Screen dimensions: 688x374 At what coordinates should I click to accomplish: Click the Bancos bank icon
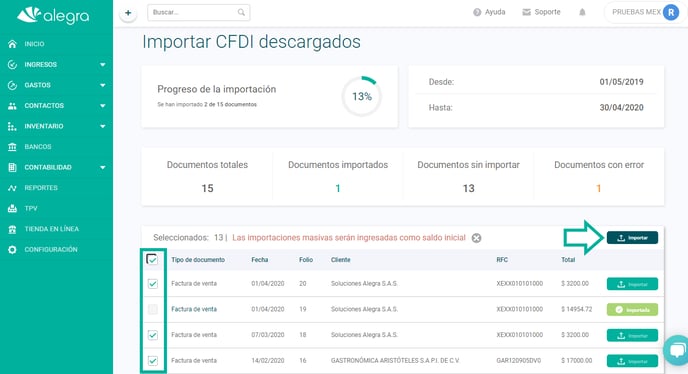[x=12, y=147]
